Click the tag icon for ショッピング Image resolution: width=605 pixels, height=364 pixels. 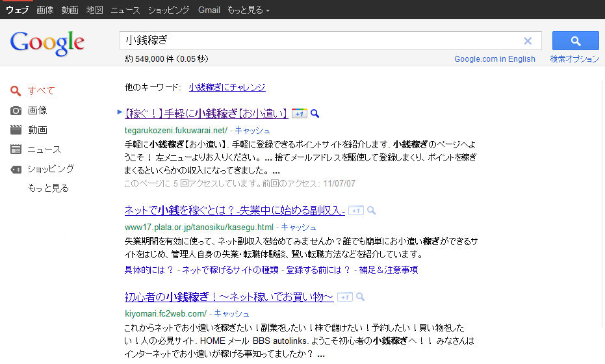click(x=16, y=170)
